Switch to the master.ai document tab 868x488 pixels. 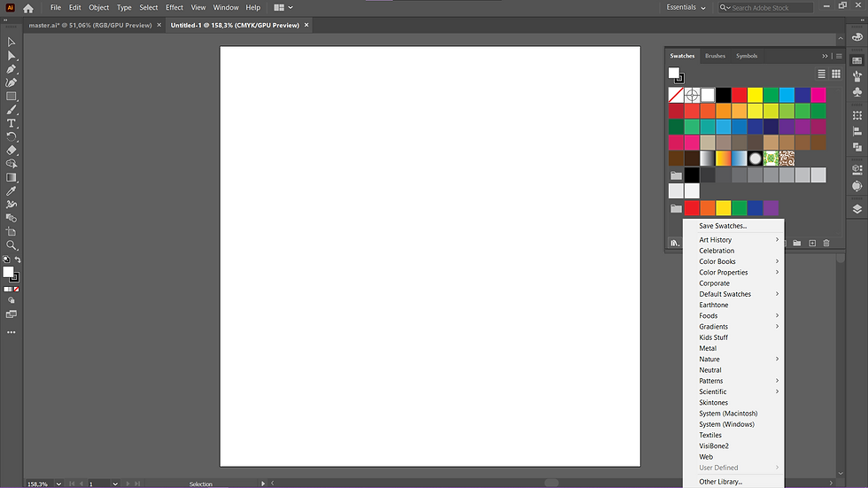click(90, 26)
